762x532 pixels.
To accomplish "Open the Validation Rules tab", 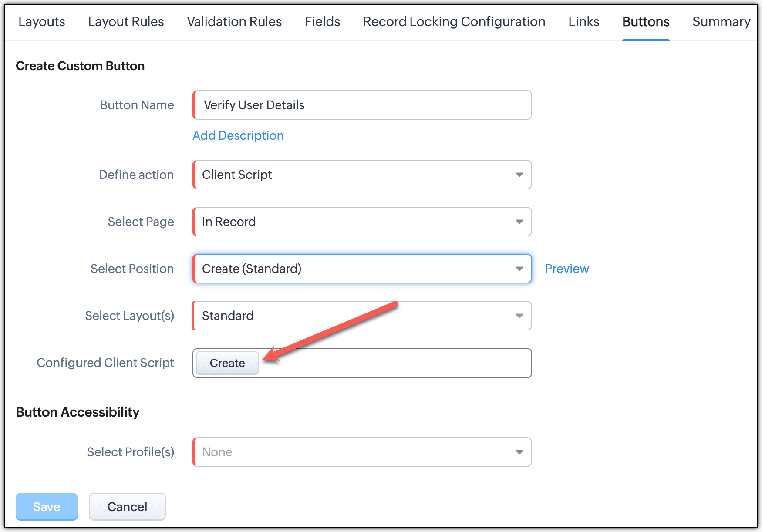I will [234, 22].
